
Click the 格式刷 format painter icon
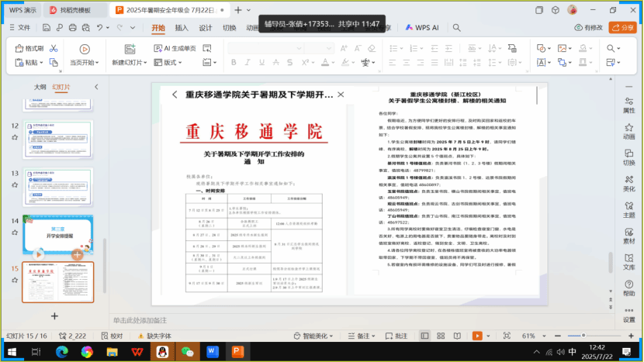coord(29,48)
